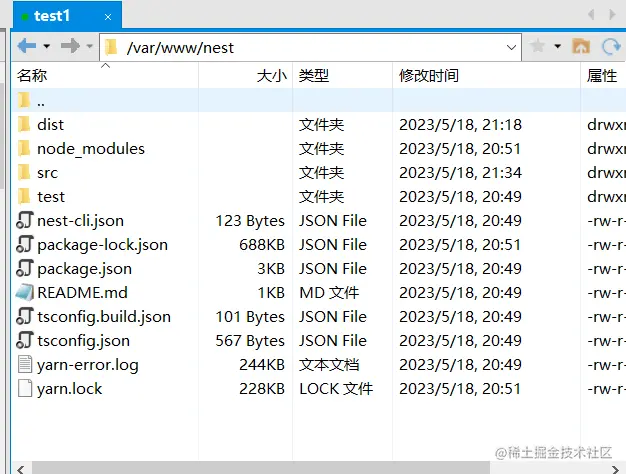Sort by the 大小 column header
The image size is (626, 474).
246,75
